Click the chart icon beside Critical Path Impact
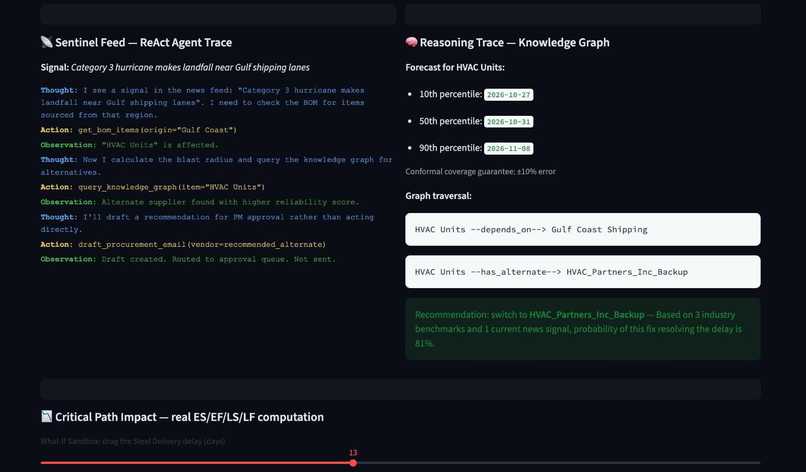The width and height of the screenshot is (806, 472). click(46, 416)
